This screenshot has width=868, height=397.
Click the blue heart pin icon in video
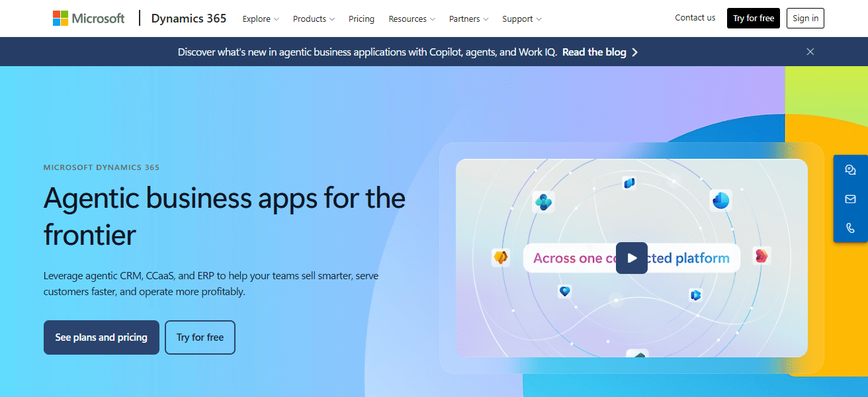(564, 291)
